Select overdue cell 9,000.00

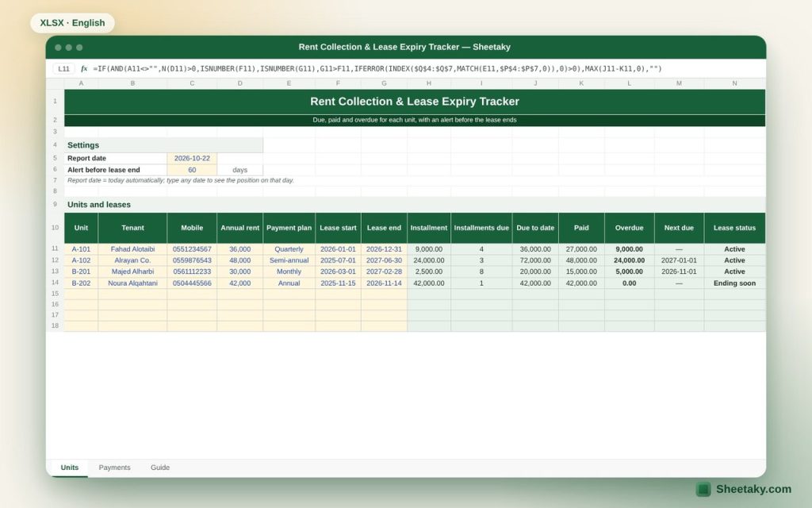point(629,248)
